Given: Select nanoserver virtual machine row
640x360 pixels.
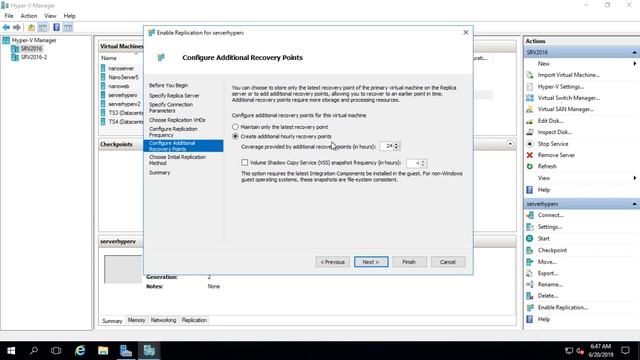Looking at the screenshot, I should click(x=121, y=69).
